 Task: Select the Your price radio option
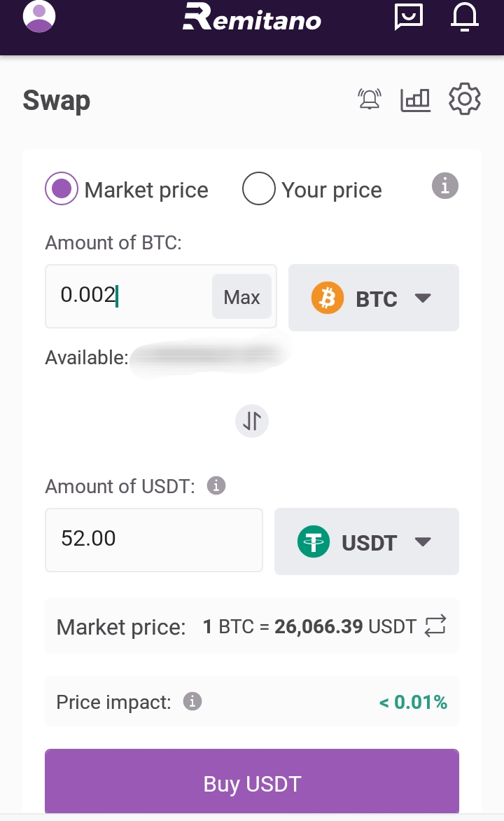(258, 189)
